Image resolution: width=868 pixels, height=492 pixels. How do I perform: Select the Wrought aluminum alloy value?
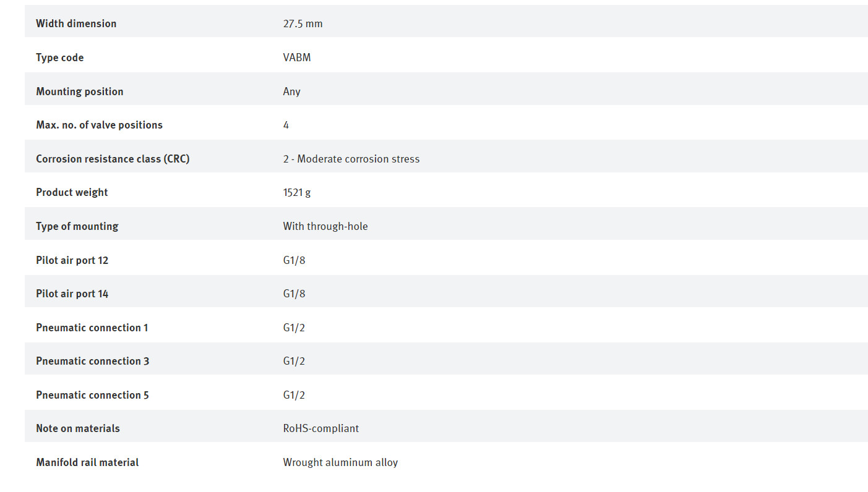pos(341,462)
